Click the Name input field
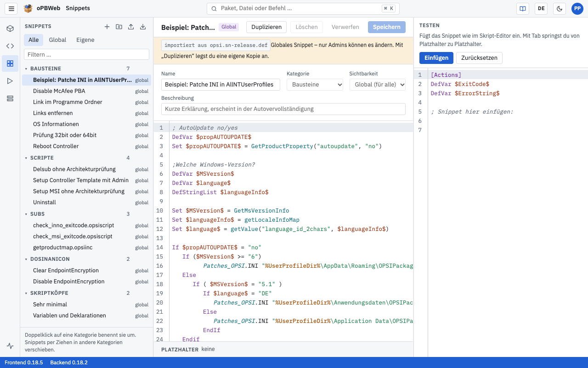This screenshot has width=588, height=368. [220, 85]
